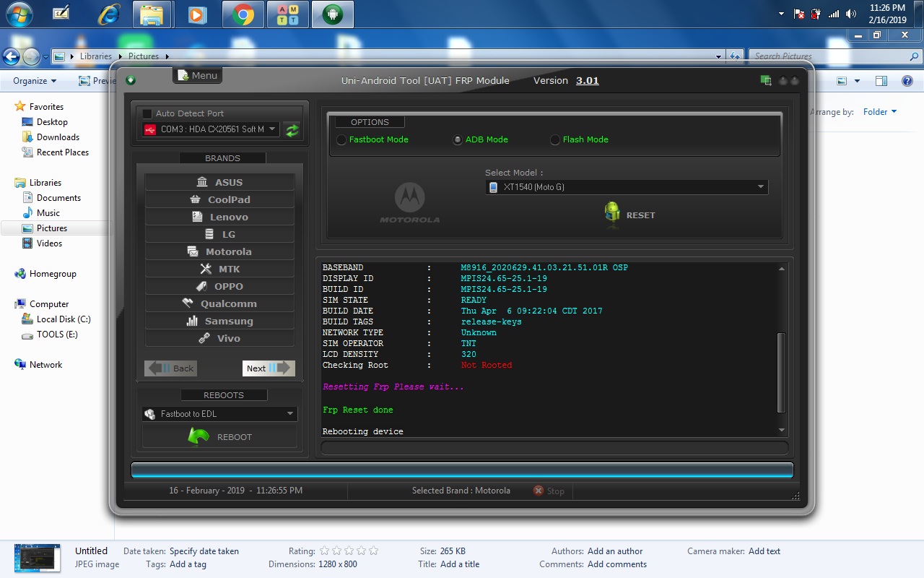Image resolution: width=924 pixels, height=578 pixels.
Task: Toggle the Explorer preview pane icon
Action: 881,82
